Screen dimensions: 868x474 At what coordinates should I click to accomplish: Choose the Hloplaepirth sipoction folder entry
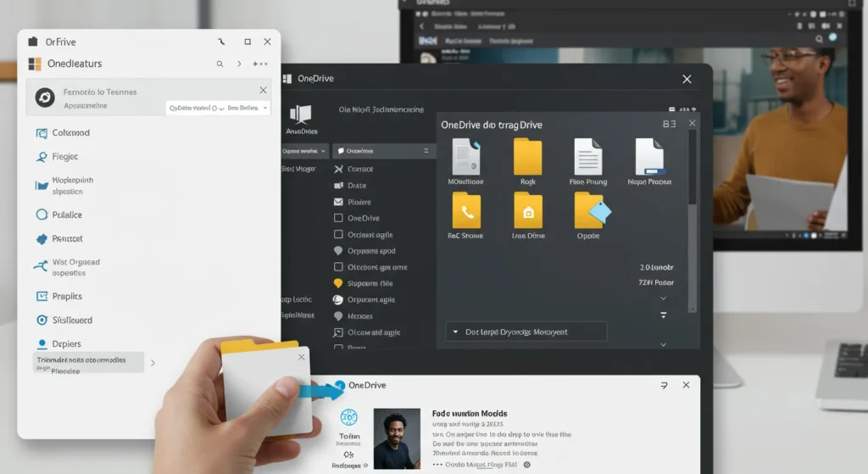point(64,186)
